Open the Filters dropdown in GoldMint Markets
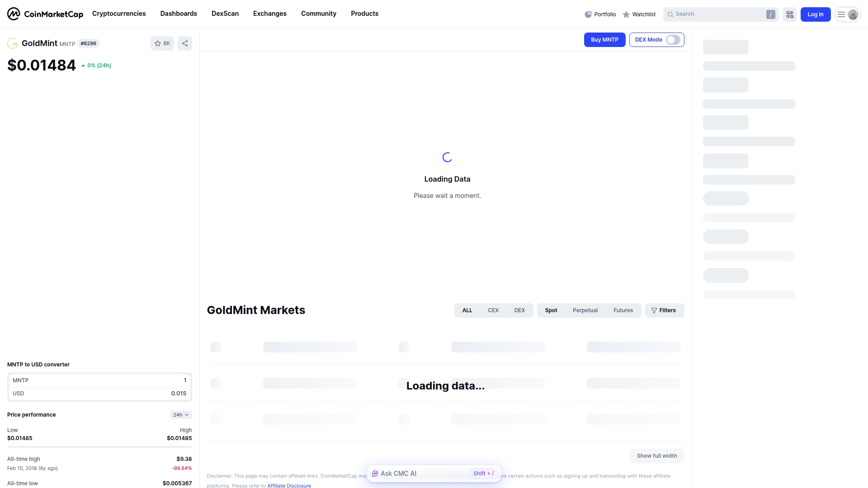 click(x=665, y=310)
